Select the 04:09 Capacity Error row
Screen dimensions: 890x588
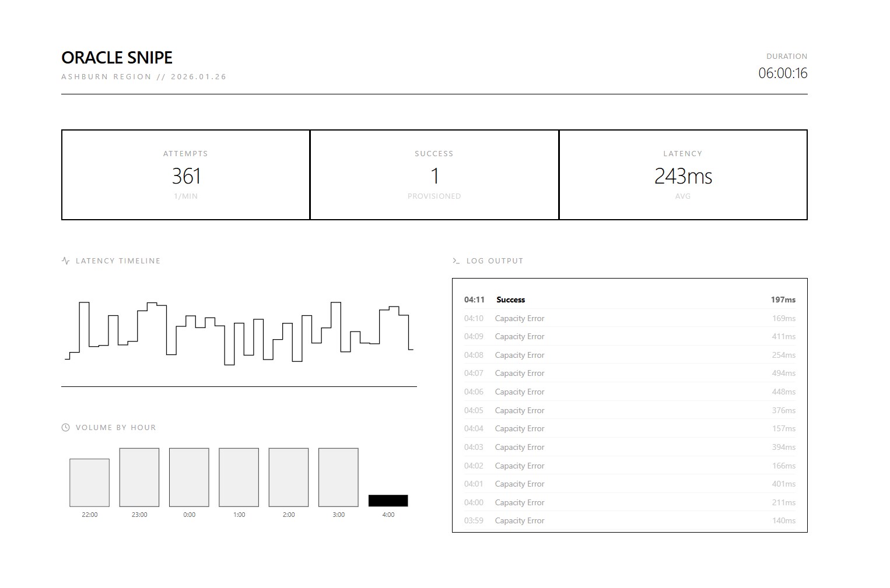pos(629,337)
